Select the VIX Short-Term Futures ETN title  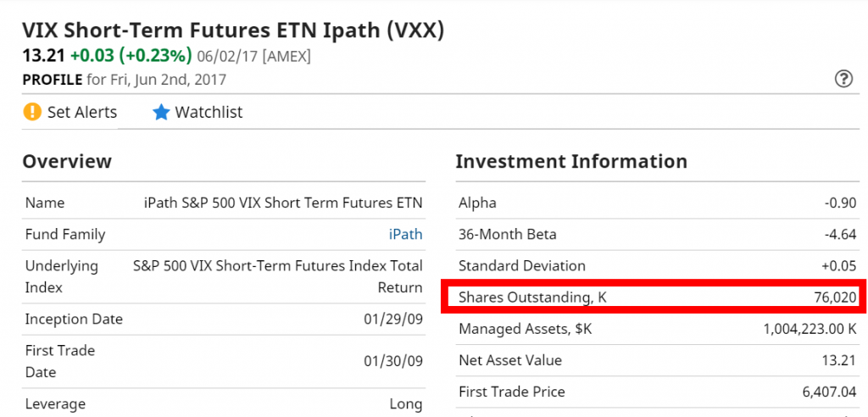point(233,31)
